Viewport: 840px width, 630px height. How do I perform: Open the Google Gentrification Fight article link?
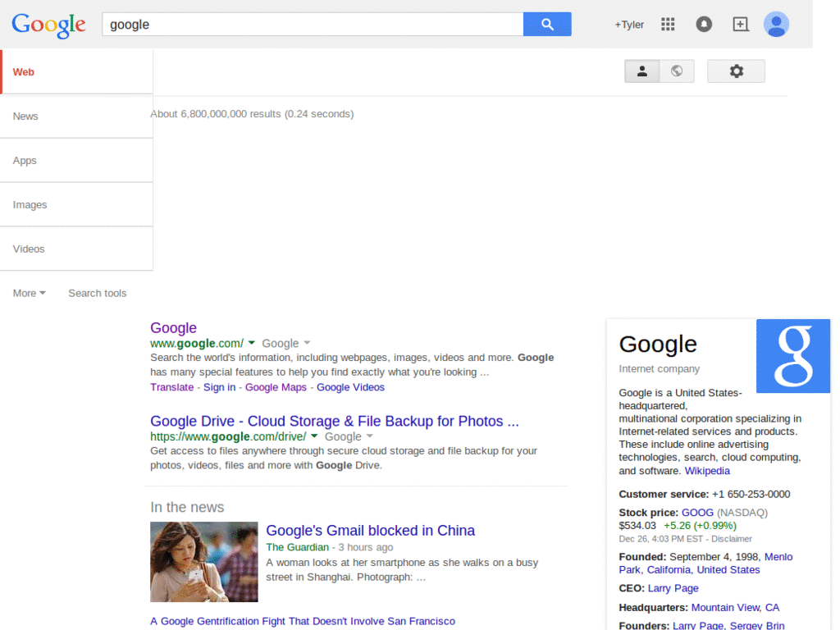click(x=303, y=621)
